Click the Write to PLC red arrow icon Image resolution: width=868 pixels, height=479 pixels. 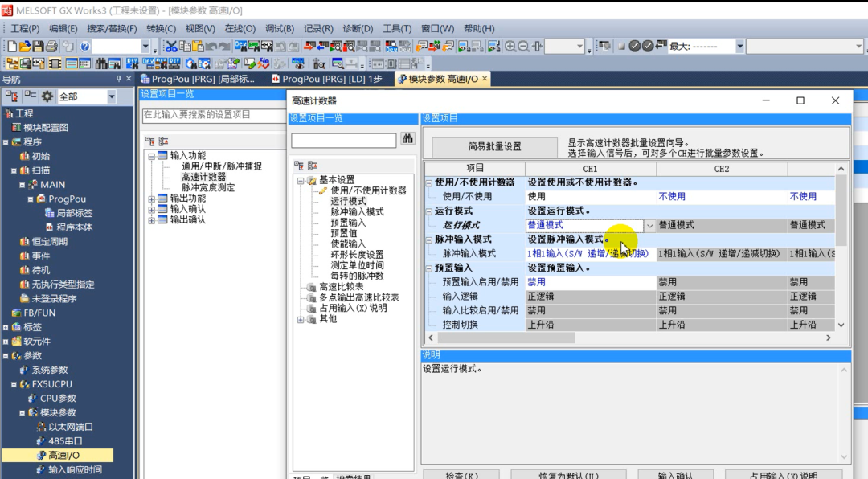point(309,47)
